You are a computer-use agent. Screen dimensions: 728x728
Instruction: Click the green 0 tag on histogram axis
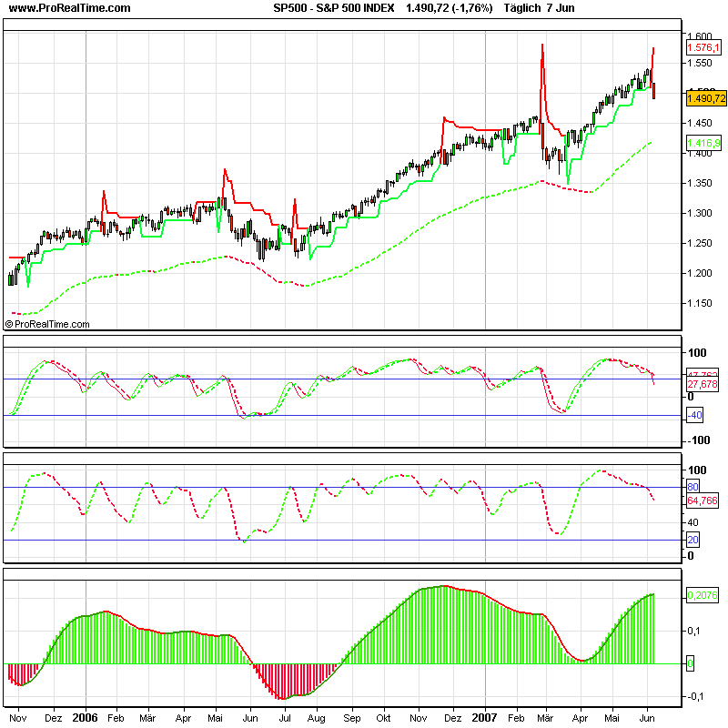coord(690,664)
